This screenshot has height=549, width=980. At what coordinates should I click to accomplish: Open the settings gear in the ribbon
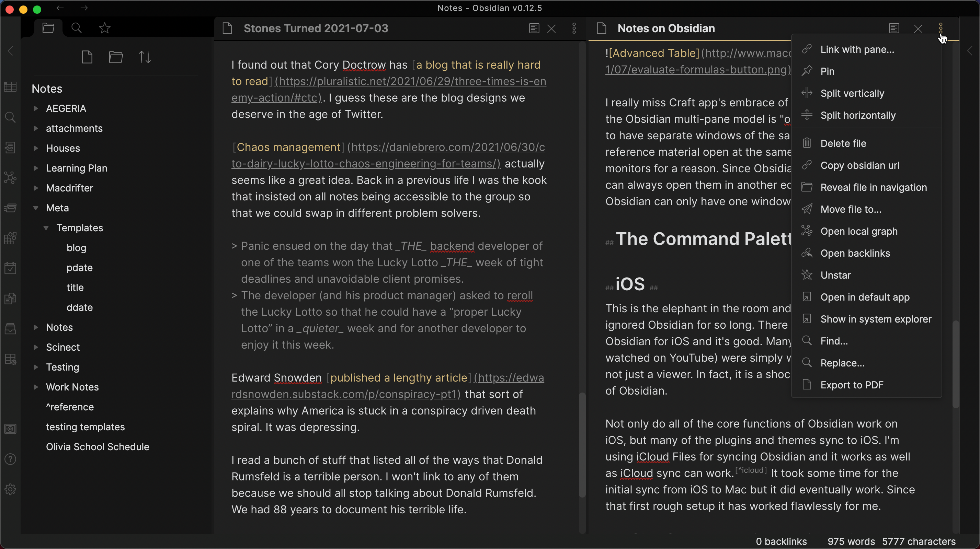[x=10, y=489]
